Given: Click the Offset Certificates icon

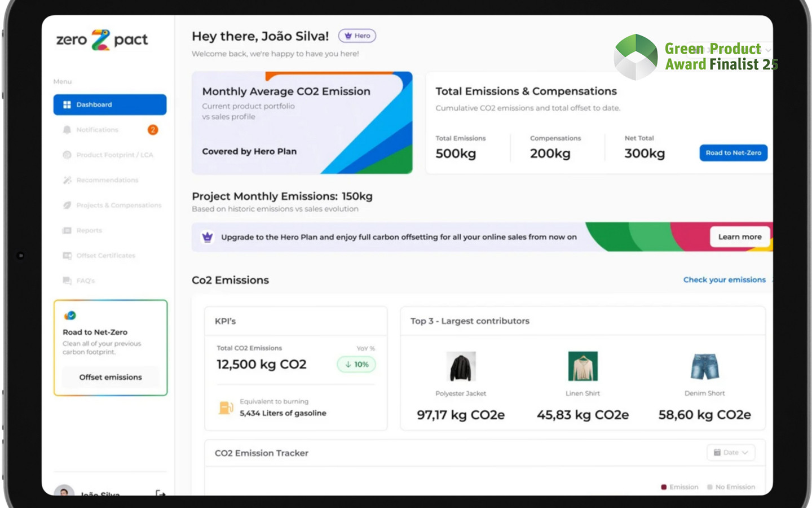Looking at the screenshot, I should [67, 256].
